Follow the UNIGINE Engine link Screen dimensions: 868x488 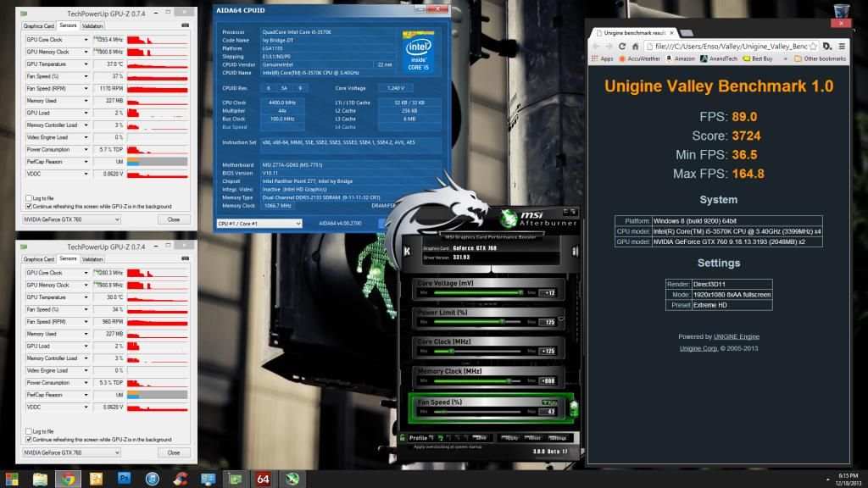pyautogui.click(x=737, y=336)
